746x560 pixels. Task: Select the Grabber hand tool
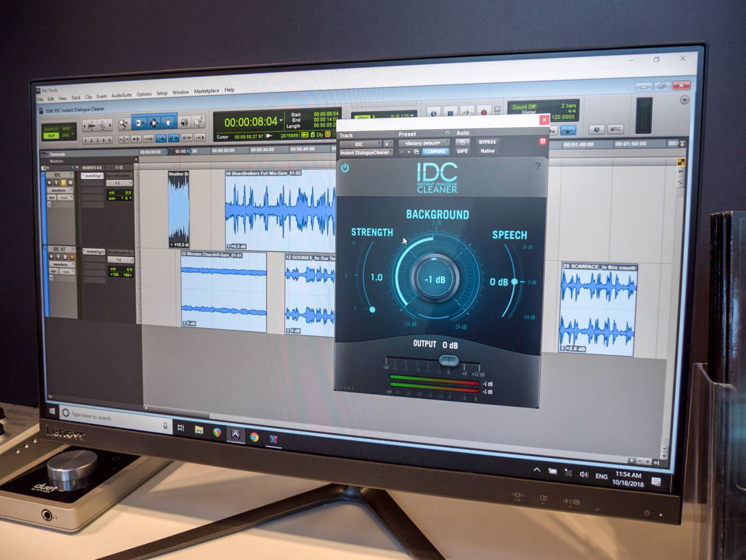[x=169, y=122]
